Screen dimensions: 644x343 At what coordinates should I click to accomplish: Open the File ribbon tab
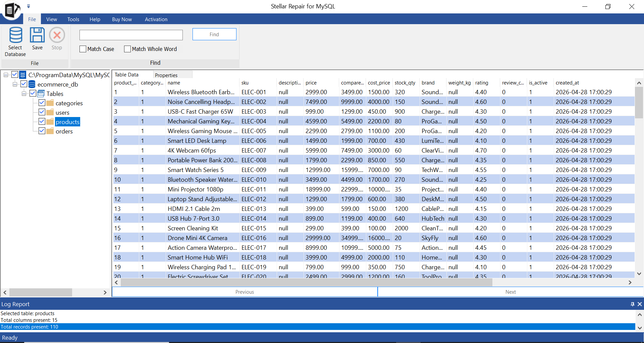pos(32,19)
